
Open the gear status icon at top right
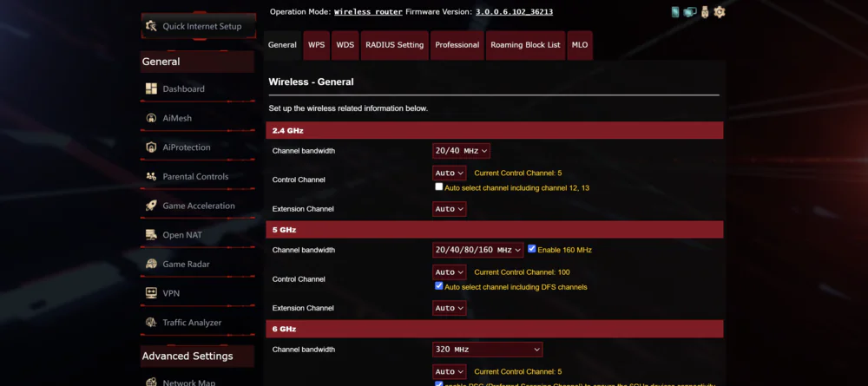tap(719, 11)
